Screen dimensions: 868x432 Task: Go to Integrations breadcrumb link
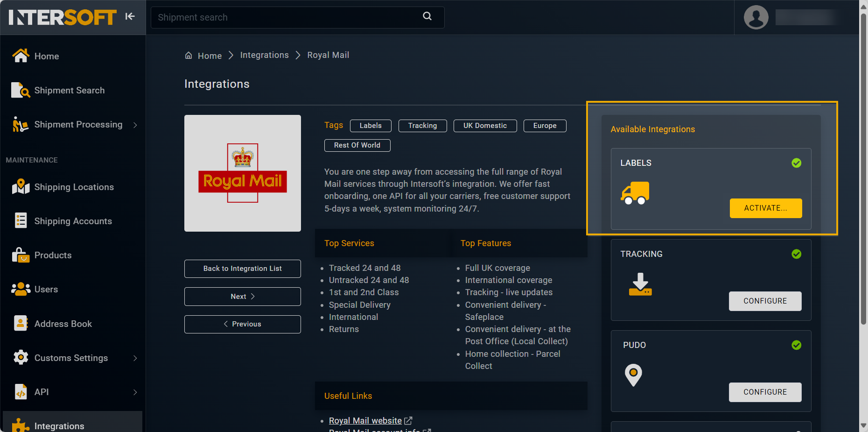(265, 55)
